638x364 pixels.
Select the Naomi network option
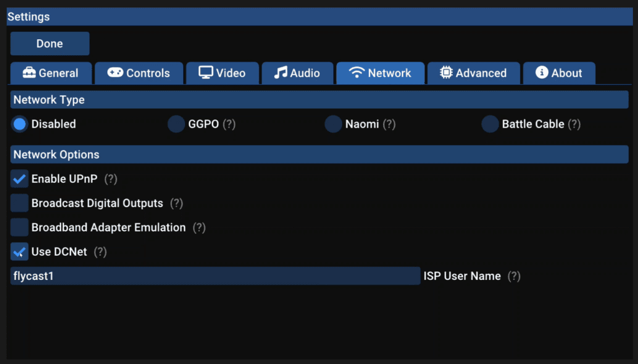click(x=333, y=124)
